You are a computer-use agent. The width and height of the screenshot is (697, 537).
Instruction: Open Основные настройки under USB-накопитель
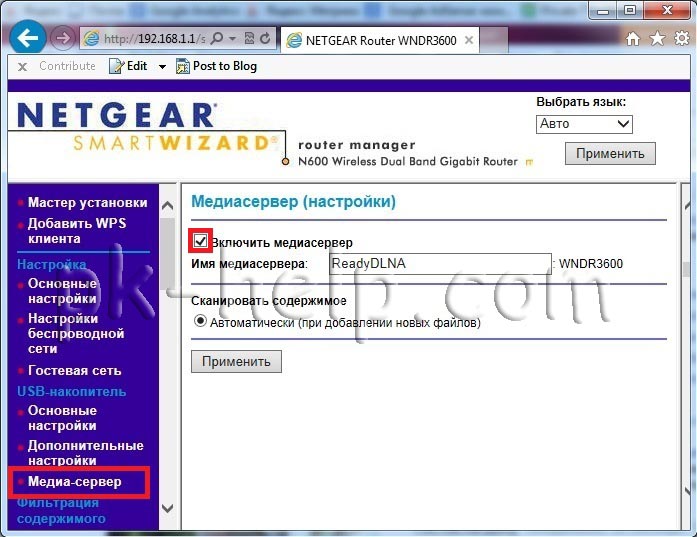62,418
